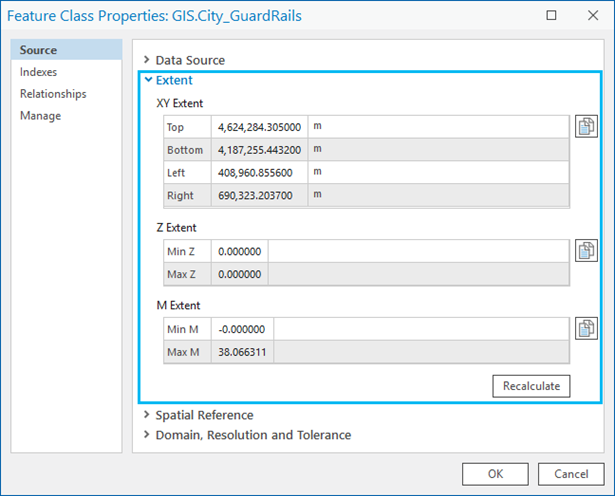Click Cancel to dismiss dialog
Image resolution: width=615 pixels, height=496 pixels.
(570, 473)
